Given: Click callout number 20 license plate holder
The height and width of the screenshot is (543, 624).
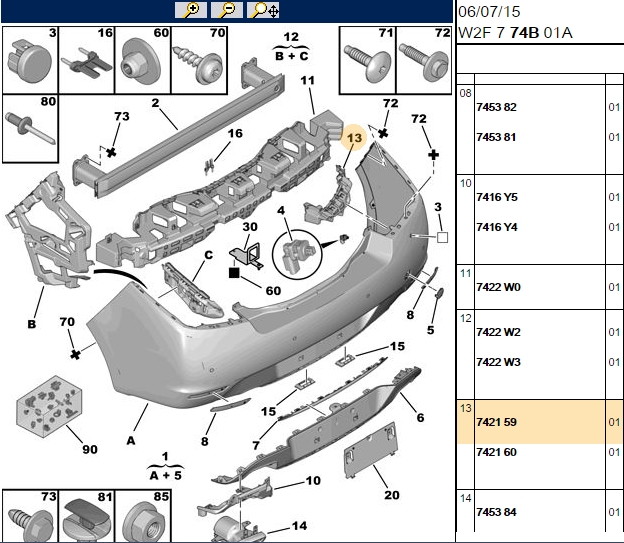Looking at the screenshot, I should pyautogui.click(x=392, y=495).
